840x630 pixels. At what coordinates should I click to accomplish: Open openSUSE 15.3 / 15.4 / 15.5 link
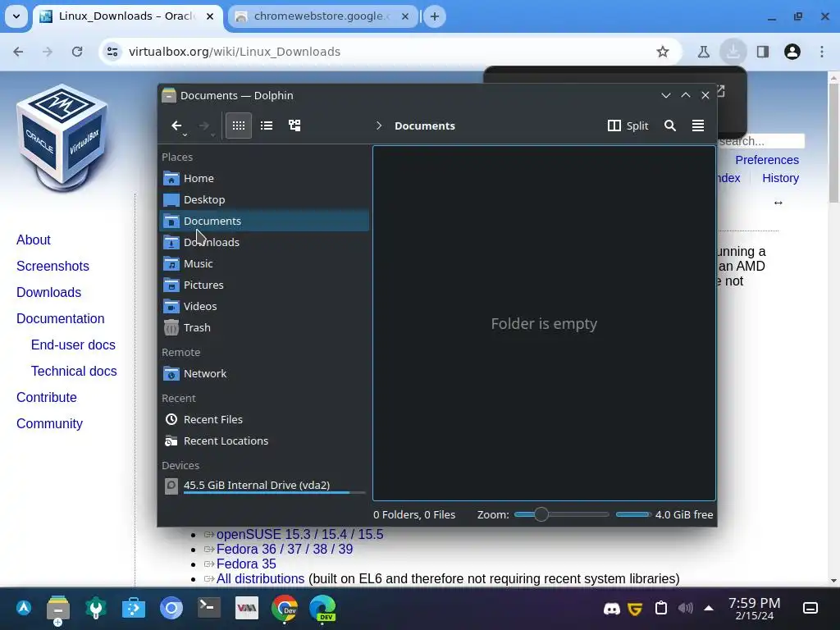(299, 534)
